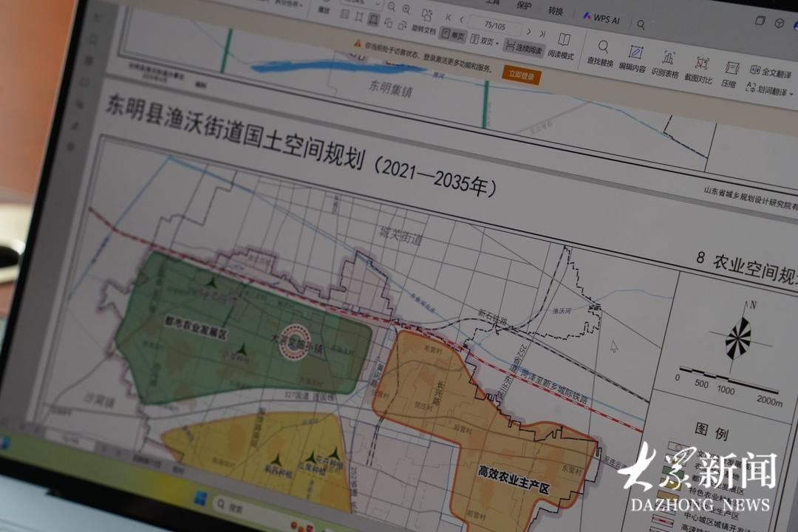Open the zoom level dropdown
The image size is (798, 532).
377,4
